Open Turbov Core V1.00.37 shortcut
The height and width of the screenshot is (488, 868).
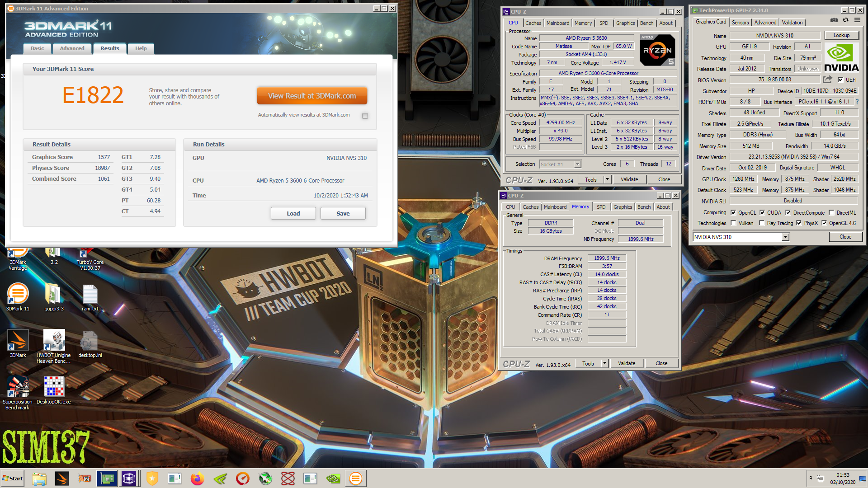point(90,258)
